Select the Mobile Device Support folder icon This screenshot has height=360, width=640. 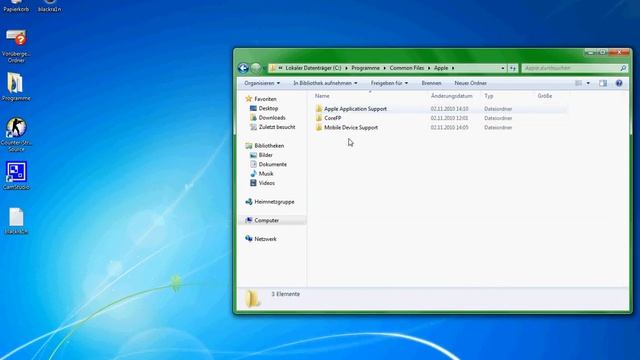point(319,127)
